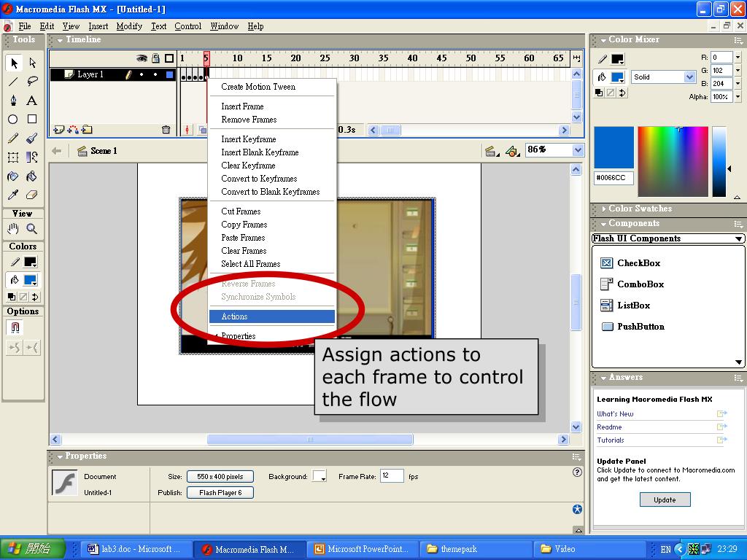Screen dimensions: 747x560
Task: Collapse the Answers panel
Action: click(x=603, y=378)
